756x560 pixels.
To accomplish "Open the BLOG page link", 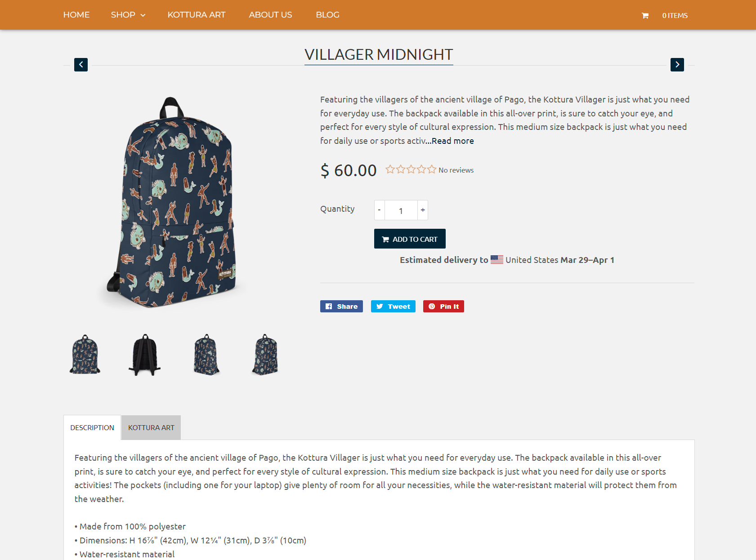I will click(x=327, y=15).
